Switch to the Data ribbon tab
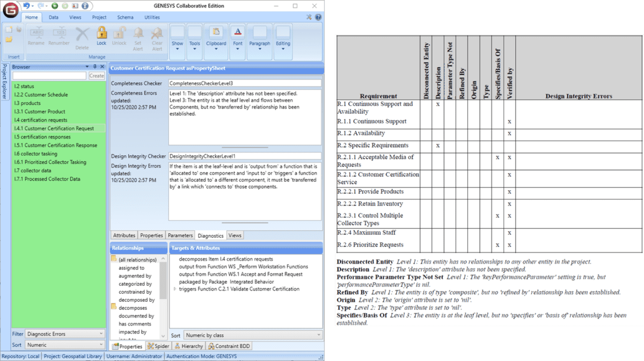644x361 pixels. 54,17
